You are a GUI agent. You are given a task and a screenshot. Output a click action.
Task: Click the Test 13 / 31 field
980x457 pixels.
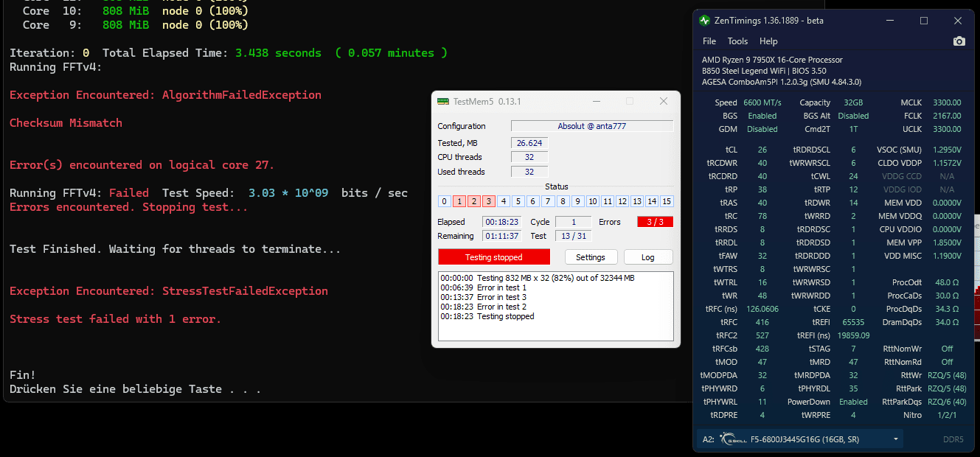click(573, 236)
